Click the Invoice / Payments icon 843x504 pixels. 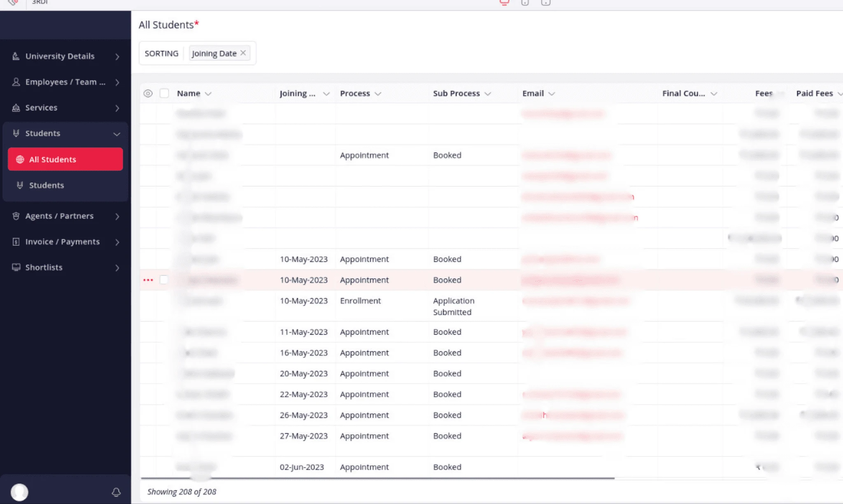pyautogui.click(x=16, y=242)
